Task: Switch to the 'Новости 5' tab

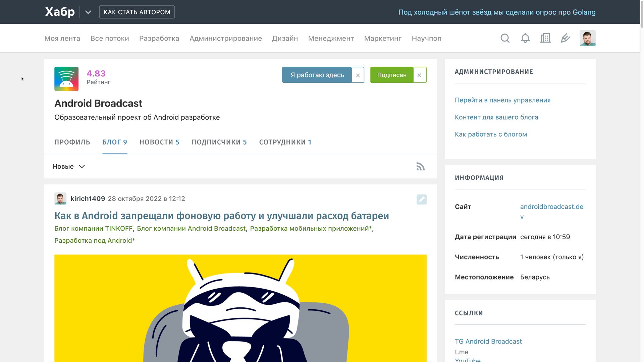Action: point(159,142)
